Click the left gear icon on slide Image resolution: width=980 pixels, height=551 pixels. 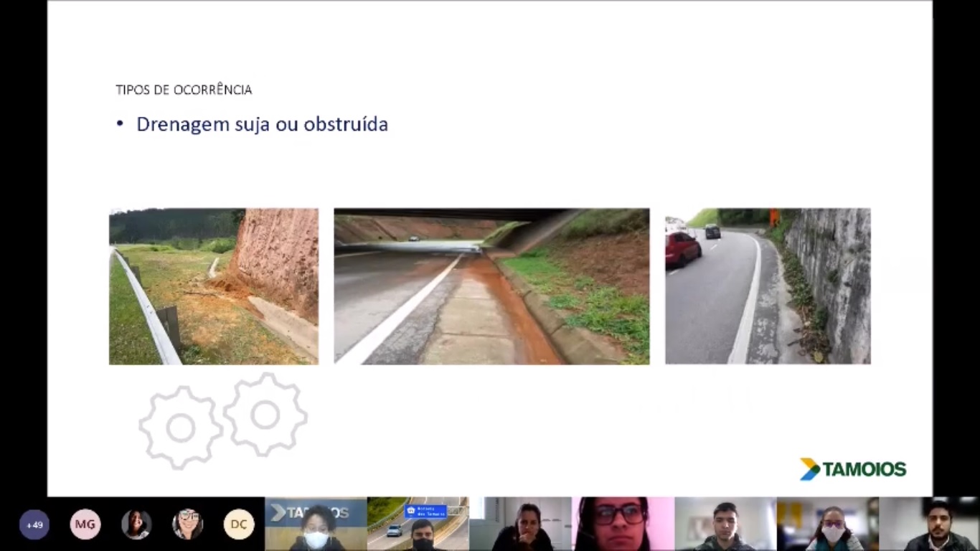click(x=180, y=428)
